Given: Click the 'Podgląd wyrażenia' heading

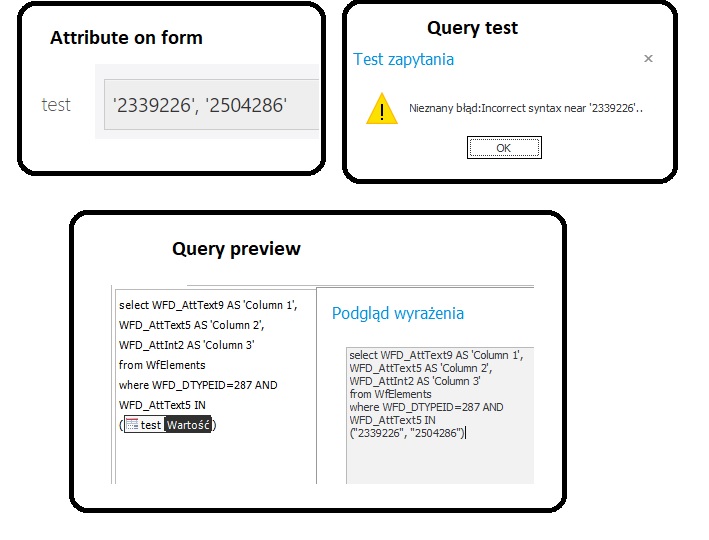Looking at the screenshot, I should tap(397, 313).
